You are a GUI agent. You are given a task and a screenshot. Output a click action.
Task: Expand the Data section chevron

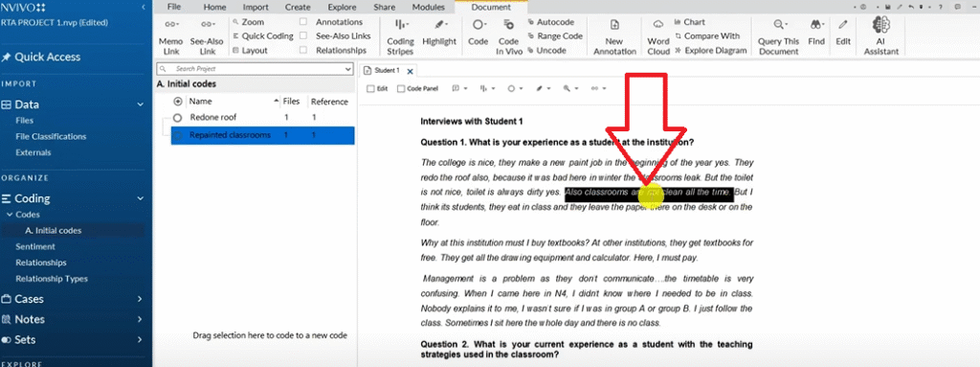[141, 105]
